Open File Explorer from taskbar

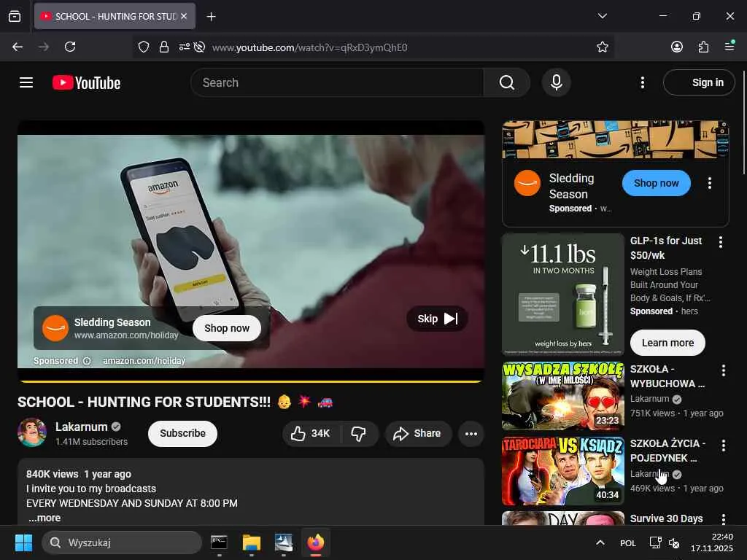tap(251, 542)
